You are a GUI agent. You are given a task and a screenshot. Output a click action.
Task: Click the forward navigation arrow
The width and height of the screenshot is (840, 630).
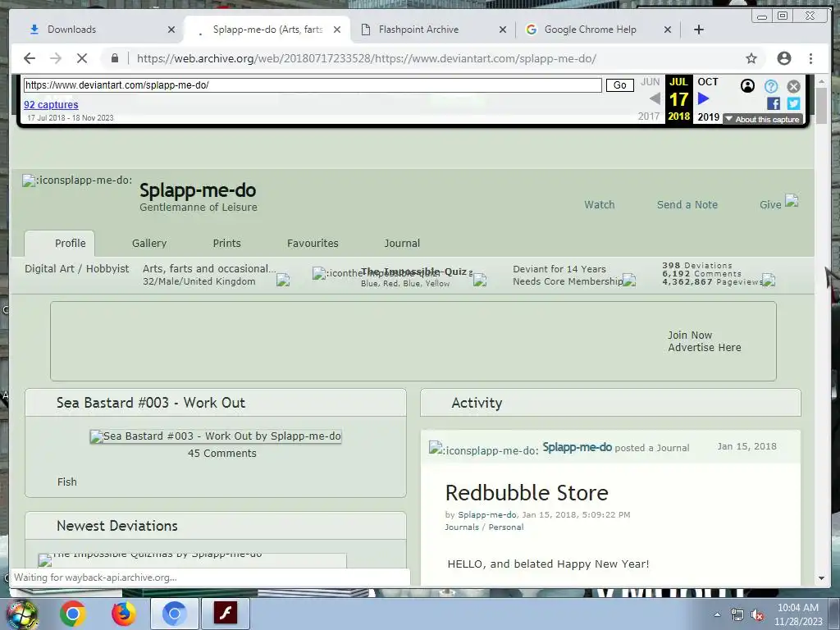[56, 58]
